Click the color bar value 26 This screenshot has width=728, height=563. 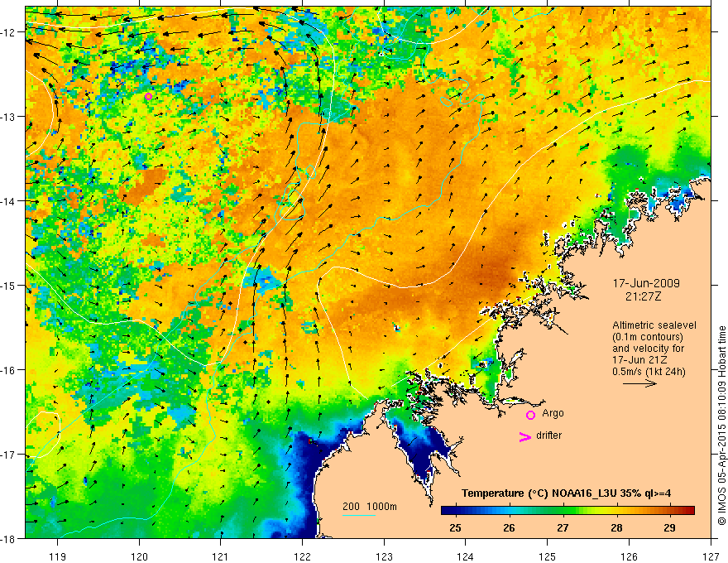(509, 528)
